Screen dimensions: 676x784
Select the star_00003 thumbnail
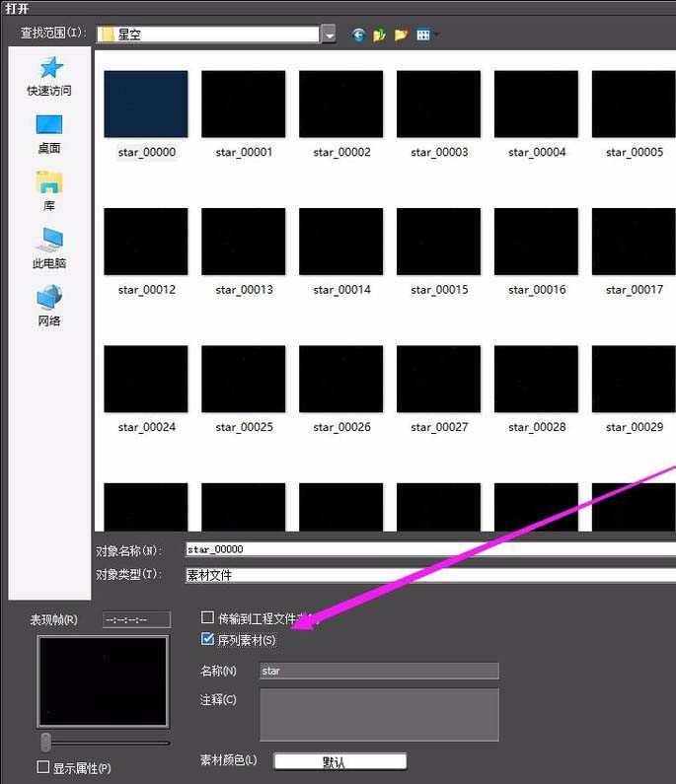tap(439, 104)
